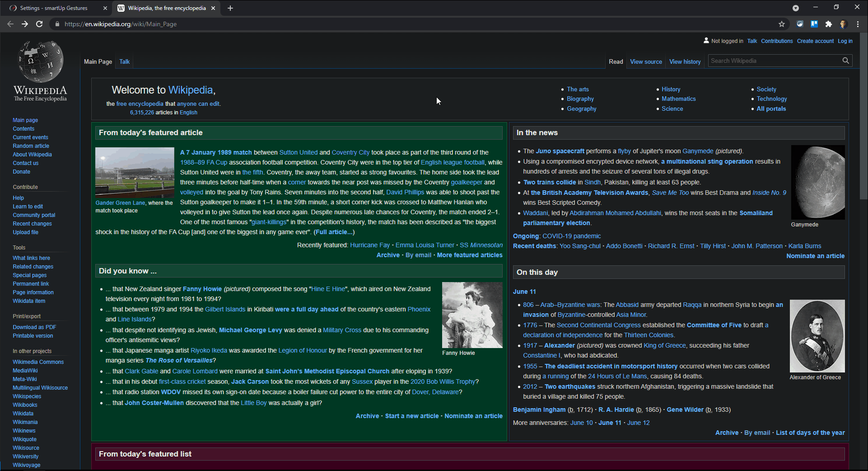Open the browser profile avatar
This screenshot has width=868, height=471.
pyautogui.click(x=843, y=24)
